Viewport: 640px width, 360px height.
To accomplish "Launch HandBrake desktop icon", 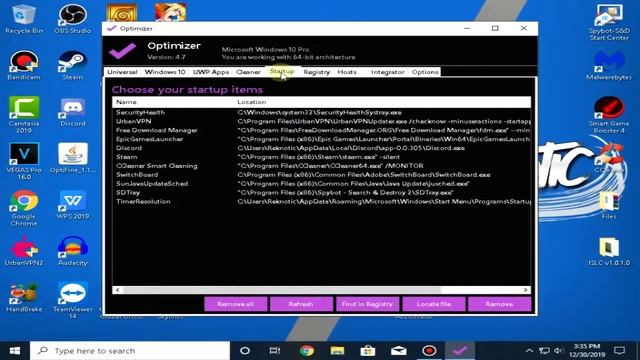I will click(x=24, y=298).
